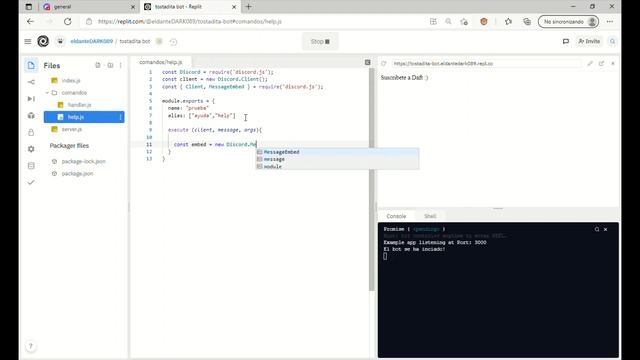The image size is (640, 360).
Task: Close the general browser tab
Action: [133, 7]
